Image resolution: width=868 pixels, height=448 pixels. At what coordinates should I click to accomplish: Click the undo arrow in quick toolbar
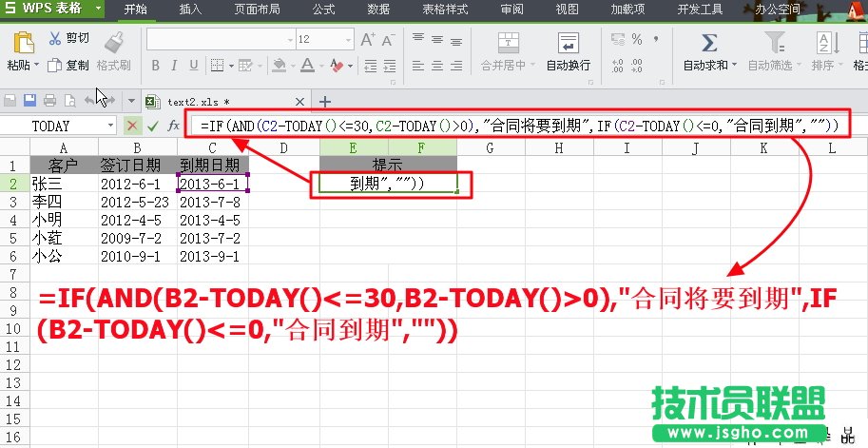point(90,100)
